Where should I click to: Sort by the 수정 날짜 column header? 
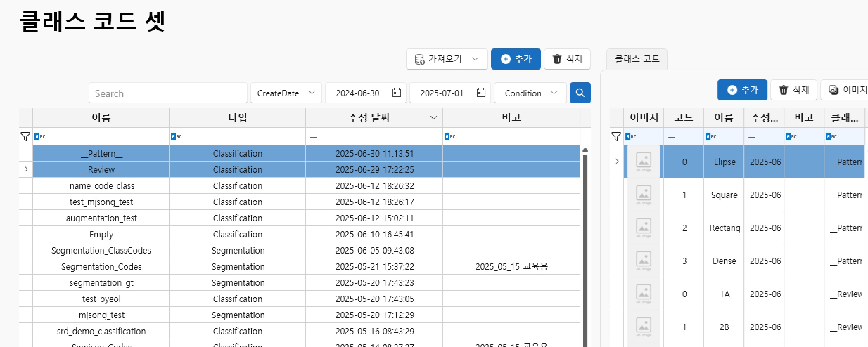369,118
